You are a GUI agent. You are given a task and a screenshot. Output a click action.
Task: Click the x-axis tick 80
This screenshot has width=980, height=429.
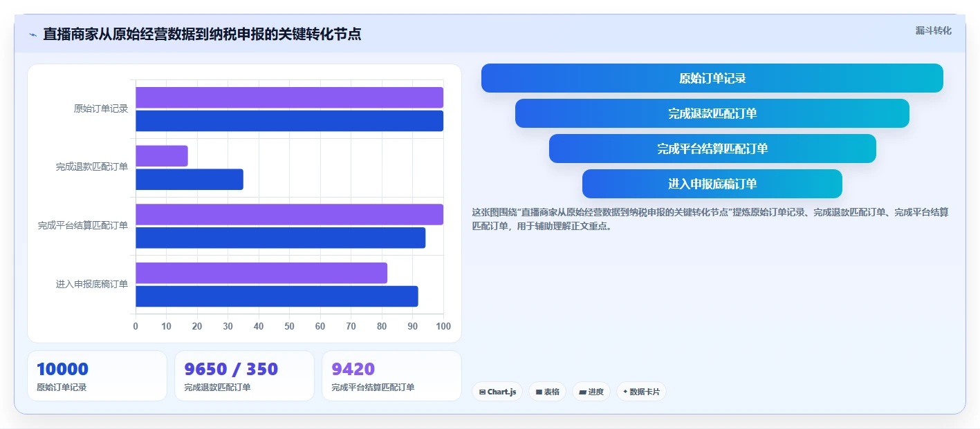[382, 326]
